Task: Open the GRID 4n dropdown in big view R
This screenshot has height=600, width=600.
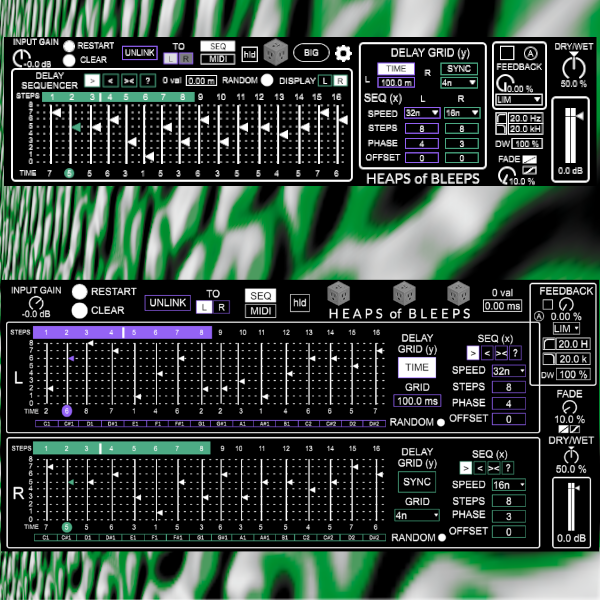Action: [x=417, y=515]
